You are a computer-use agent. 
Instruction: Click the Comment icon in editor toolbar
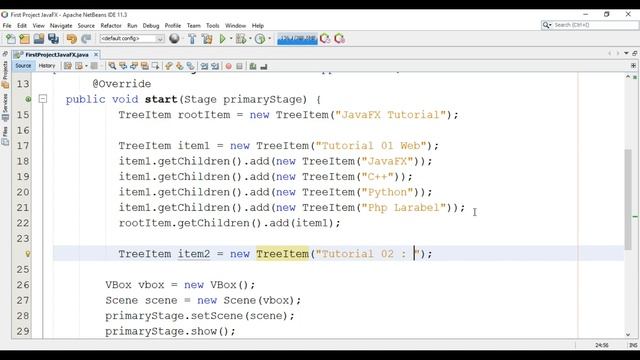point(253,66)
